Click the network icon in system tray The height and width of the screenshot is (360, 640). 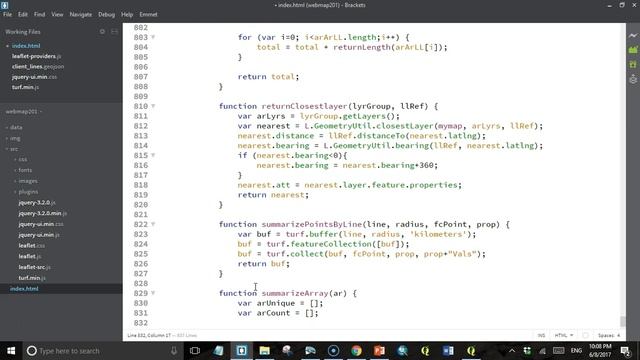click(x=542, y=351)
